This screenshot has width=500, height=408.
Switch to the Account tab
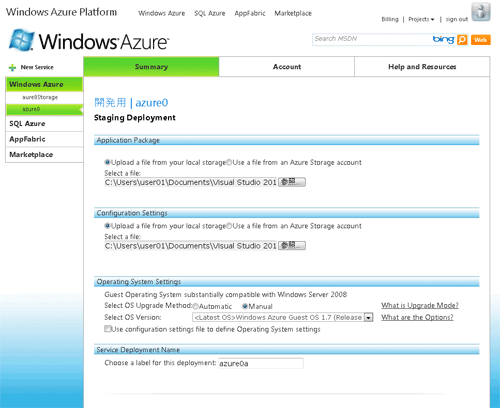[287, 67]
